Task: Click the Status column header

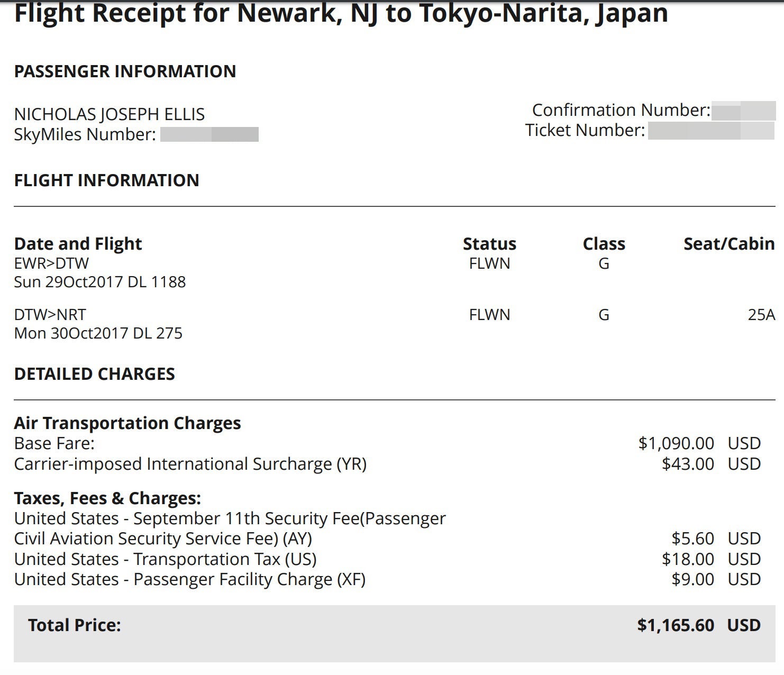Action: 489,244
